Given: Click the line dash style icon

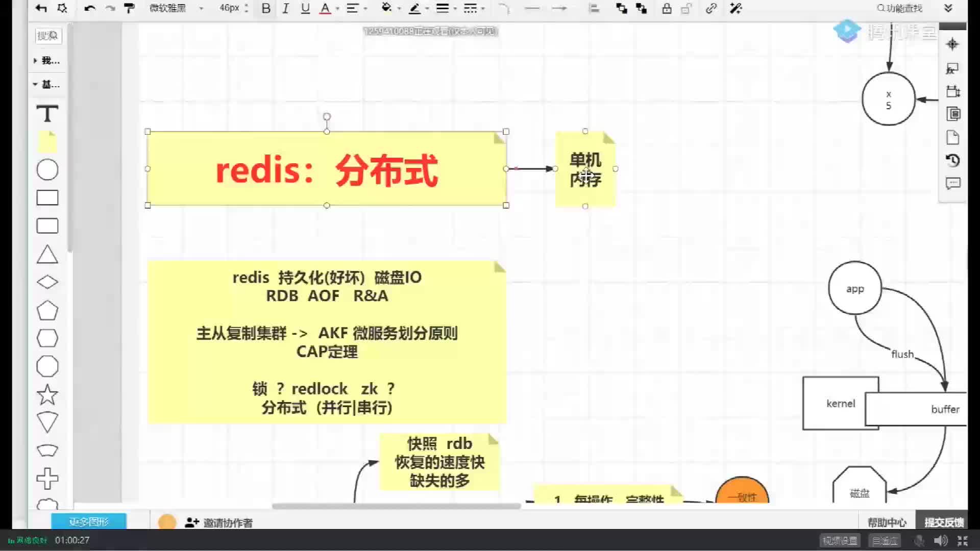Looking at the screenshot, I should tap(470, 8).
